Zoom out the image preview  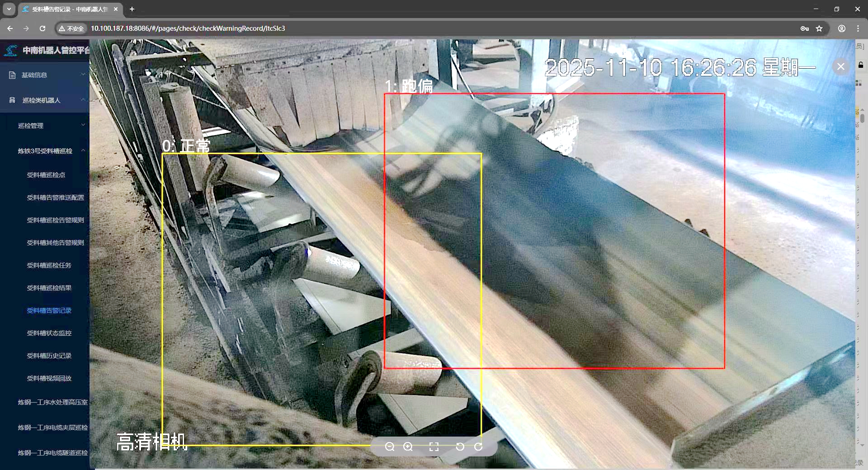[390, 447]
